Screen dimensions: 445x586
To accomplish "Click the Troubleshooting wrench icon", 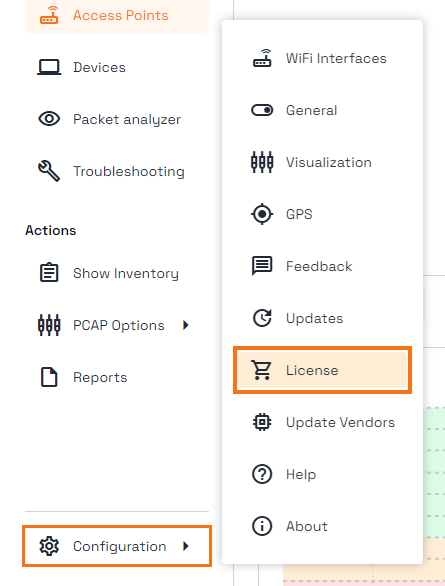I will tap(49, 171).
